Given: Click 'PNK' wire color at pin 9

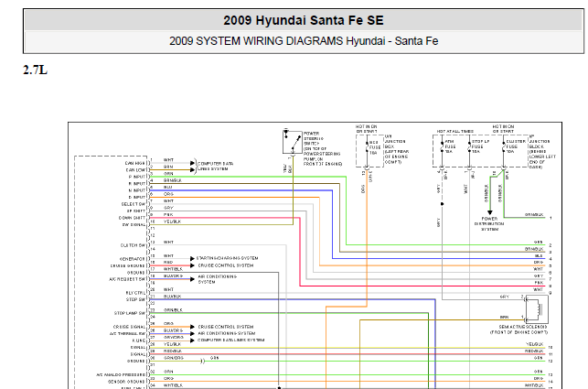Looking at the screenshot, I should pyautogui.click(x=168, y=215).
